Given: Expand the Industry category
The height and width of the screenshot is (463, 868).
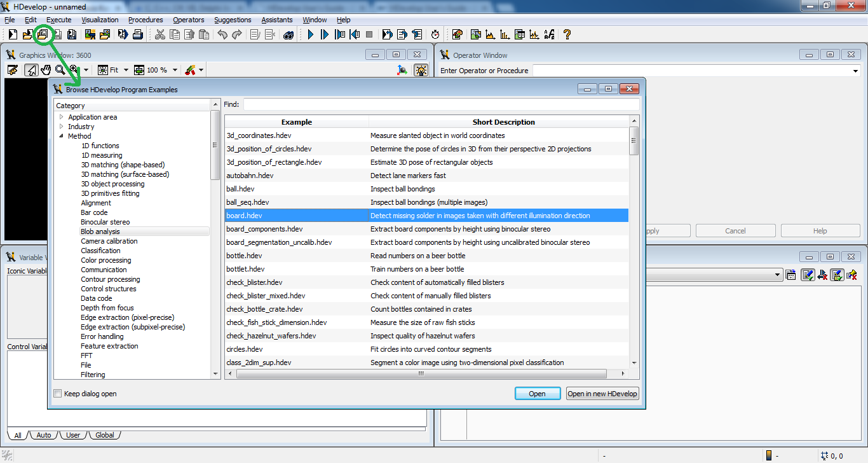Looking at the screenshot, I should tap(62, 127).
